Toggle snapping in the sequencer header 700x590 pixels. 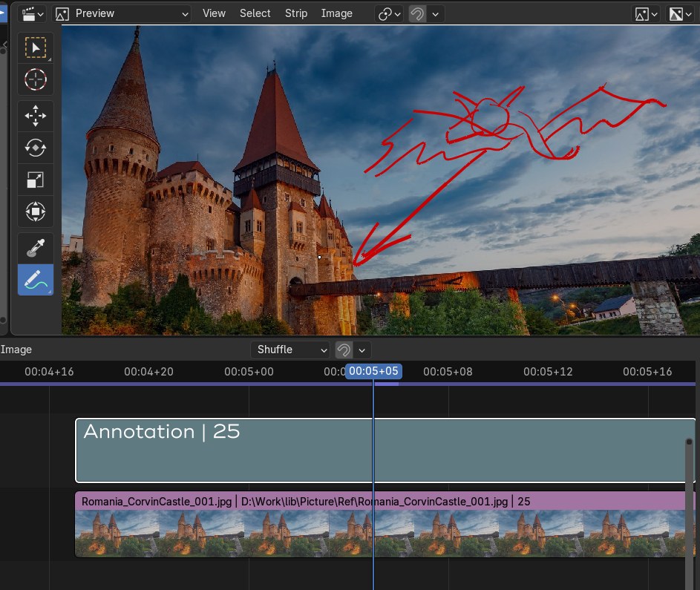point(344,350)
